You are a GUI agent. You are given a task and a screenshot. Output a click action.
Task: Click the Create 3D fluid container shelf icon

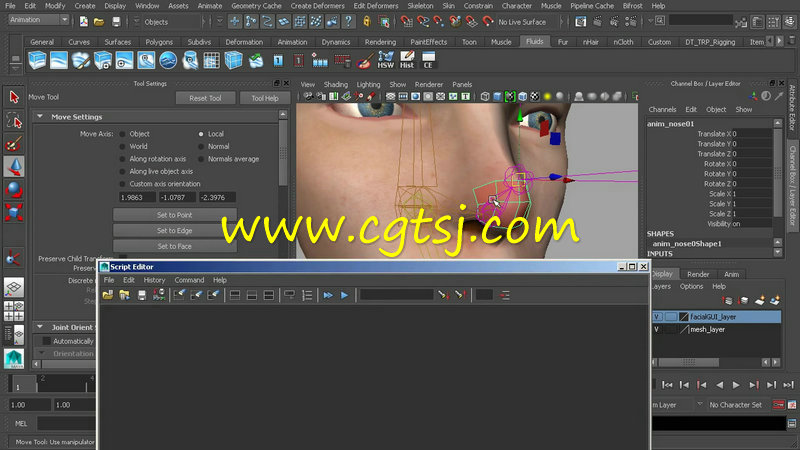click(37, 61)
